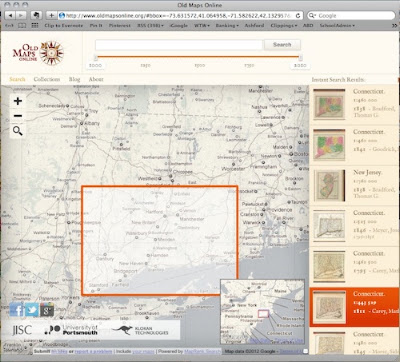Open the Facebook share icon
The height and width of the screenshot is (362, 400).
click(17, 310)
